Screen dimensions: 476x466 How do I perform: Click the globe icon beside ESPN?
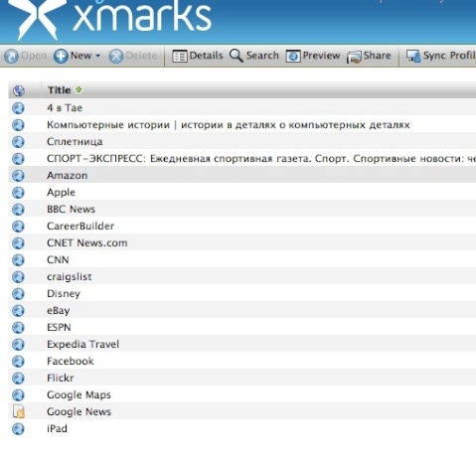tap(18, 328)
